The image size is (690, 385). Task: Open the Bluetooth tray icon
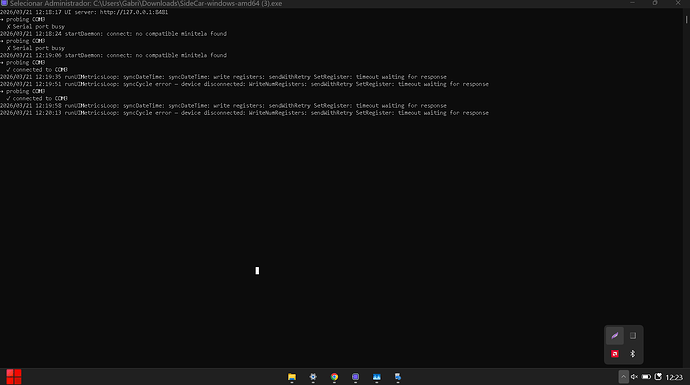(x=633, y=354)
